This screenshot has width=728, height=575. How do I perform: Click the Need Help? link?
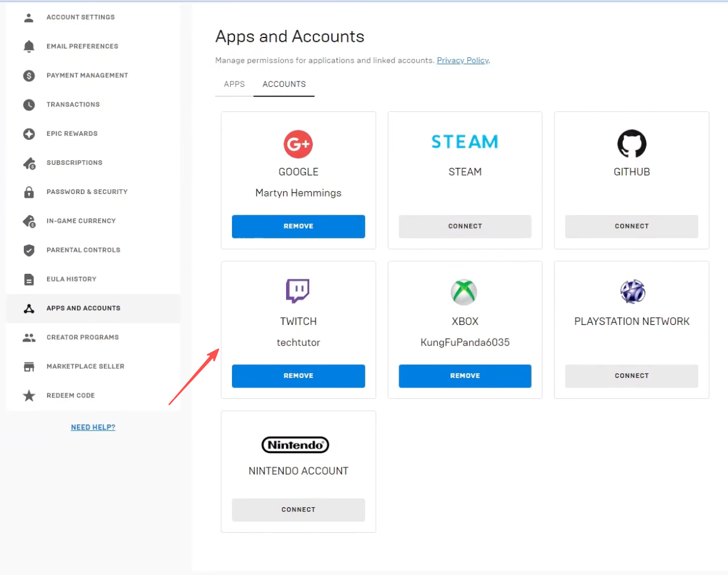pos(93,427)
